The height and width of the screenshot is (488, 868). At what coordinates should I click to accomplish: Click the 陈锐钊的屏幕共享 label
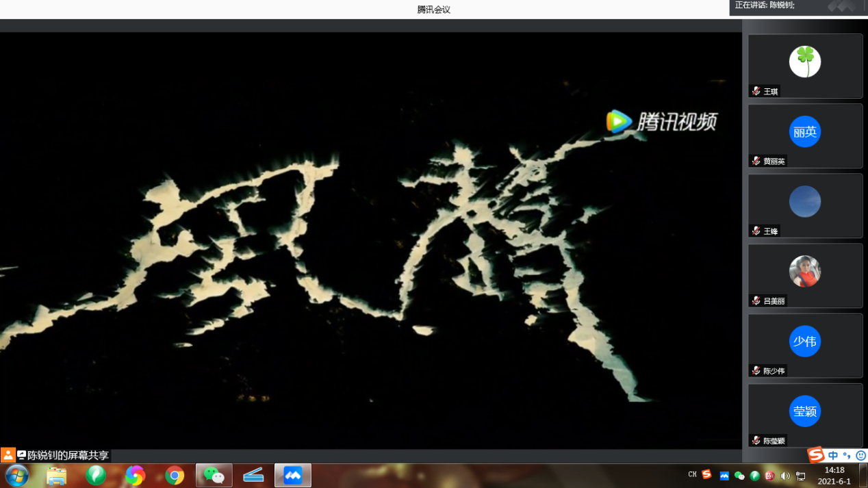coord(67,455)
